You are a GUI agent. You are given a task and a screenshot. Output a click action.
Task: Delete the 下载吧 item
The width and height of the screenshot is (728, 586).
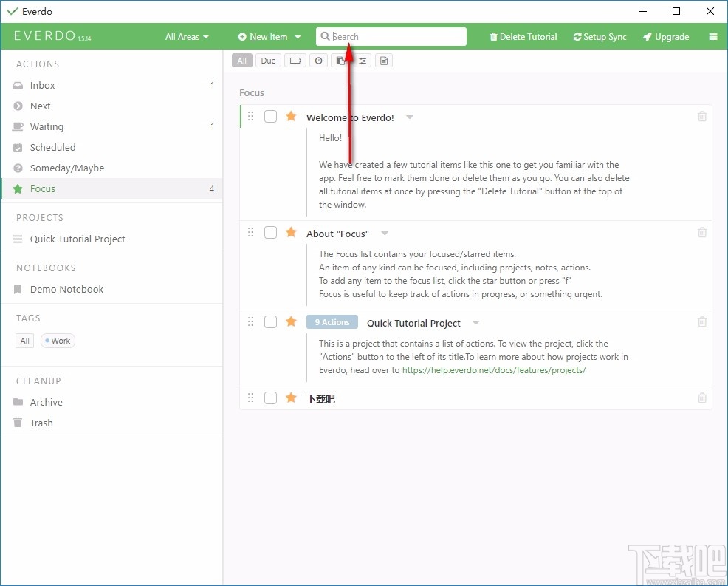coord(702,398)
